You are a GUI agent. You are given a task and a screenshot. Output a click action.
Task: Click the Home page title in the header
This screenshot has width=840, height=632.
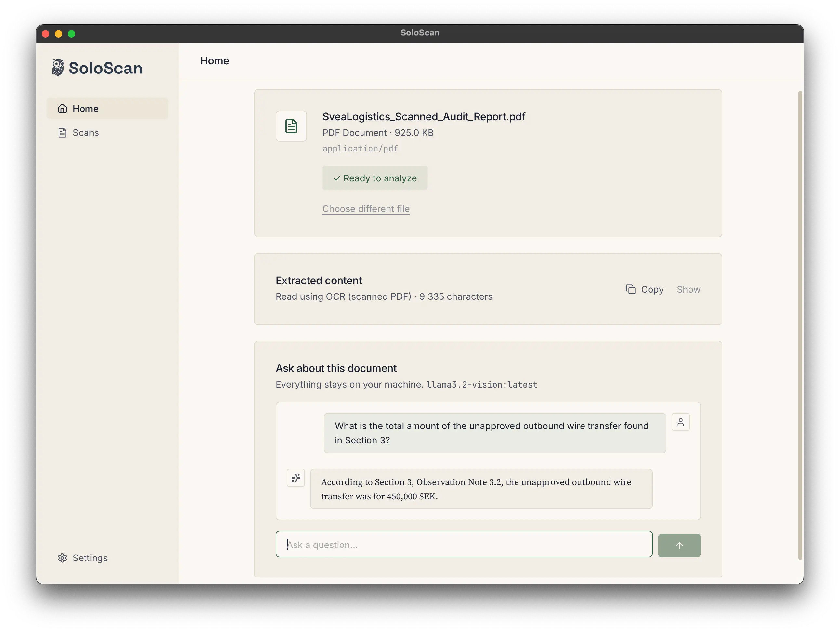(215, 61)
